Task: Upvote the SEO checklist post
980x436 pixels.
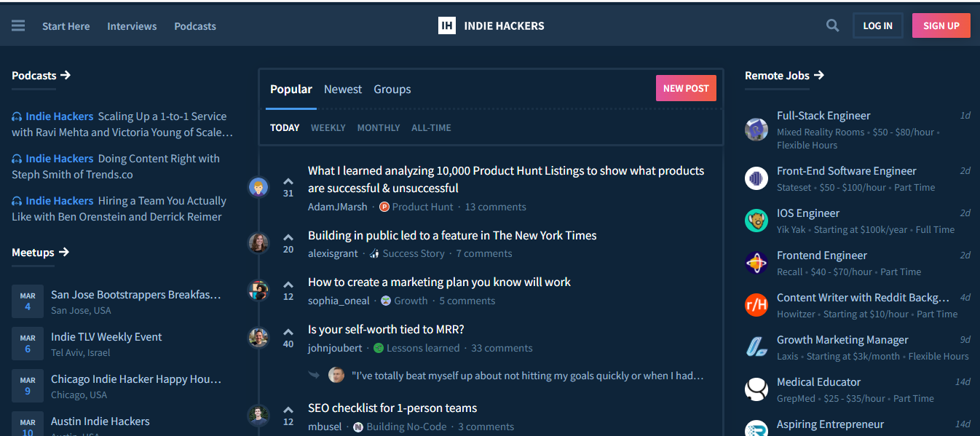Action: pyautogui.click(x=288, y=410)
